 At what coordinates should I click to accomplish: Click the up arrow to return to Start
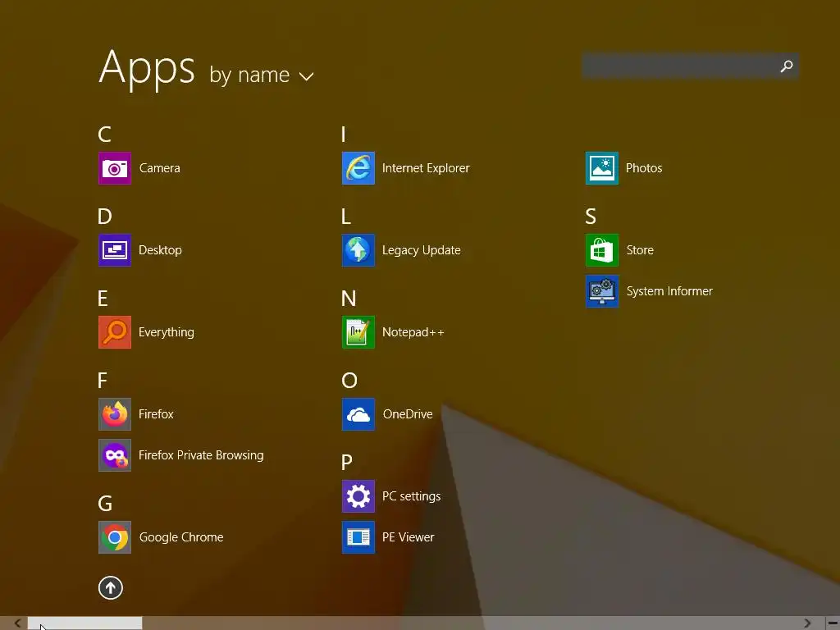pos(111,587)
